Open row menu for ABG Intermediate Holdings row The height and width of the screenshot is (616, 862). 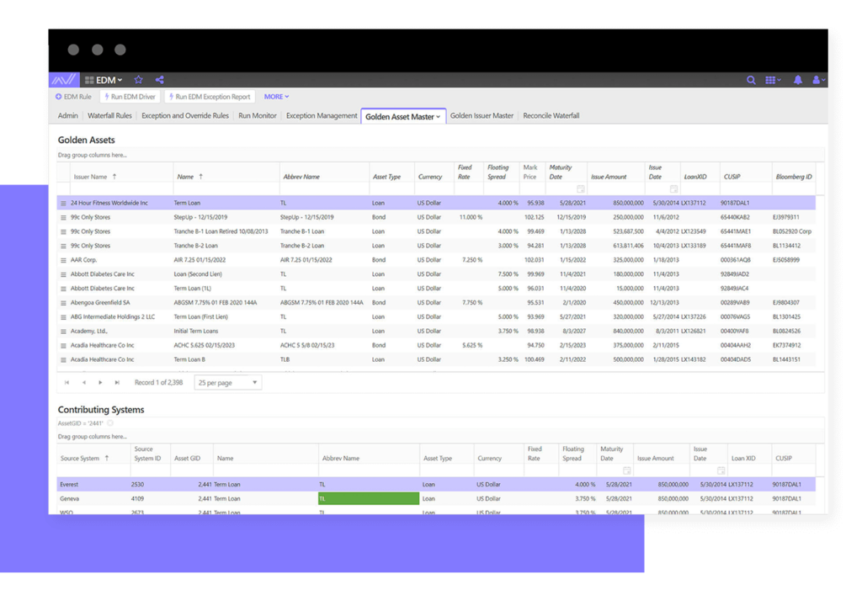click(x=63, y=317)
